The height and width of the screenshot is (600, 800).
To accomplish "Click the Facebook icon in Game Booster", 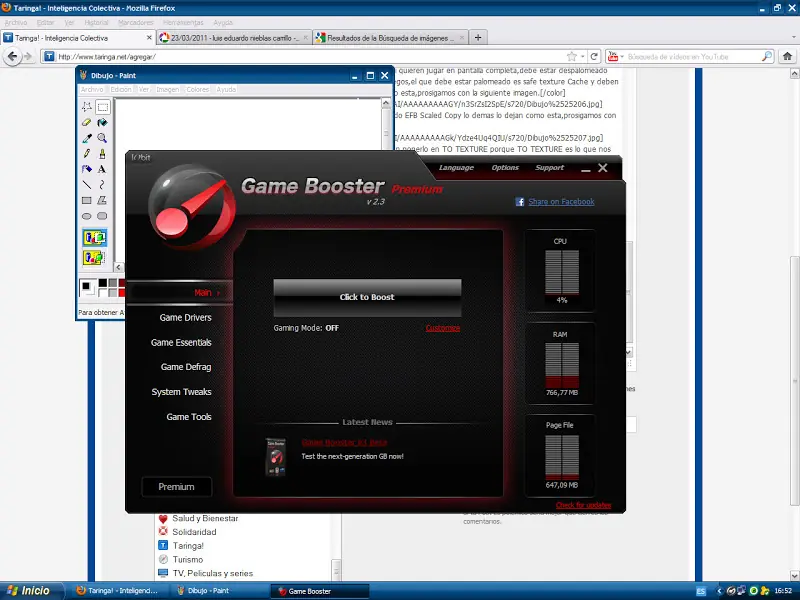I will click(520, 202).
